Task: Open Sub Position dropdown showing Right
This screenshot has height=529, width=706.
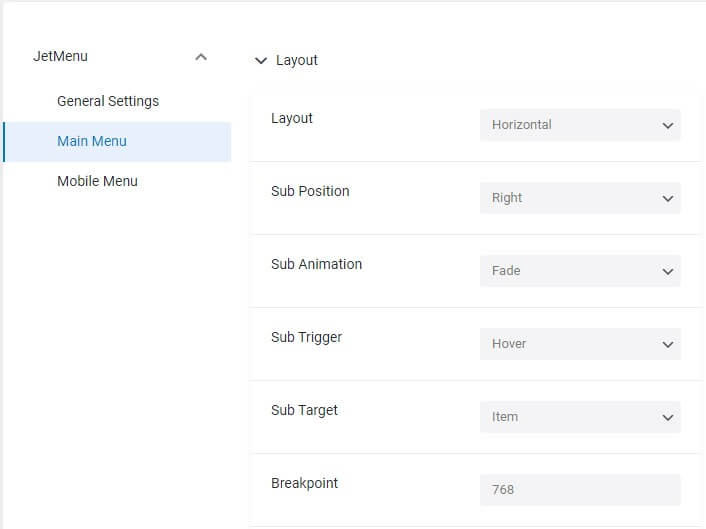Action: point(580,198)
